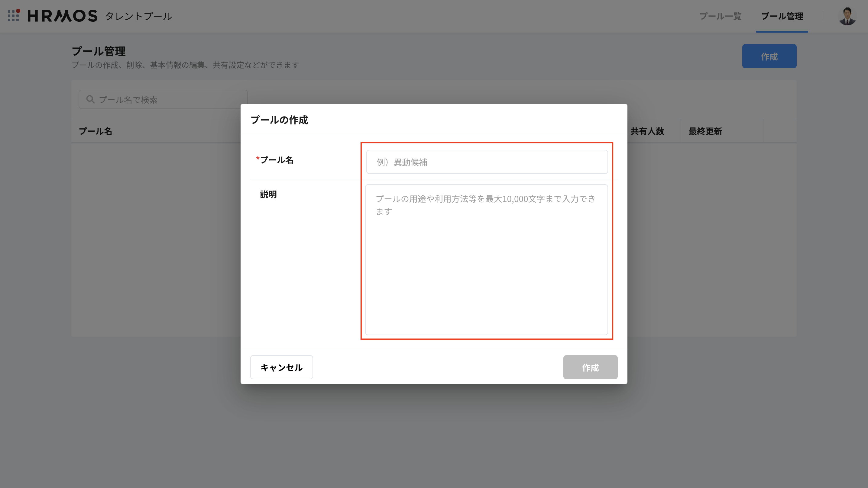Viewport: 868px width, 488px height.
Task: Click the プール名で検索 search field
Action: [168, 99]
